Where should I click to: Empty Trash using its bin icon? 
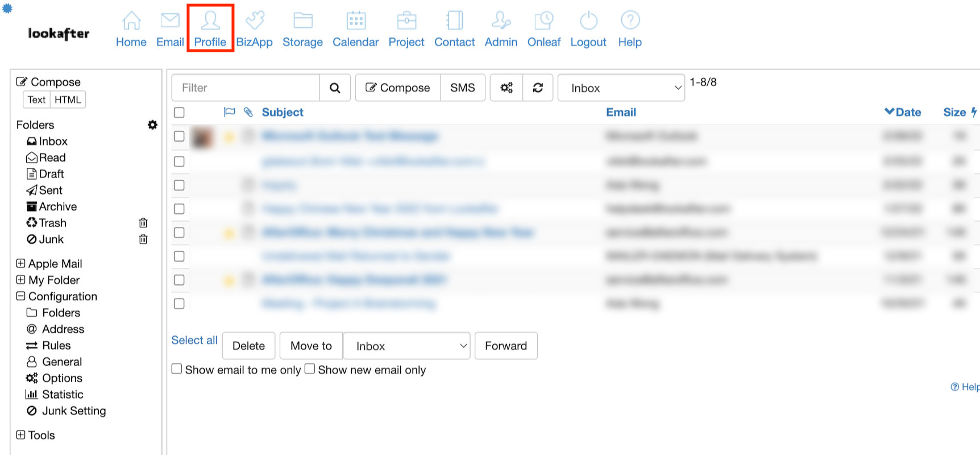(x=143, y=223)
